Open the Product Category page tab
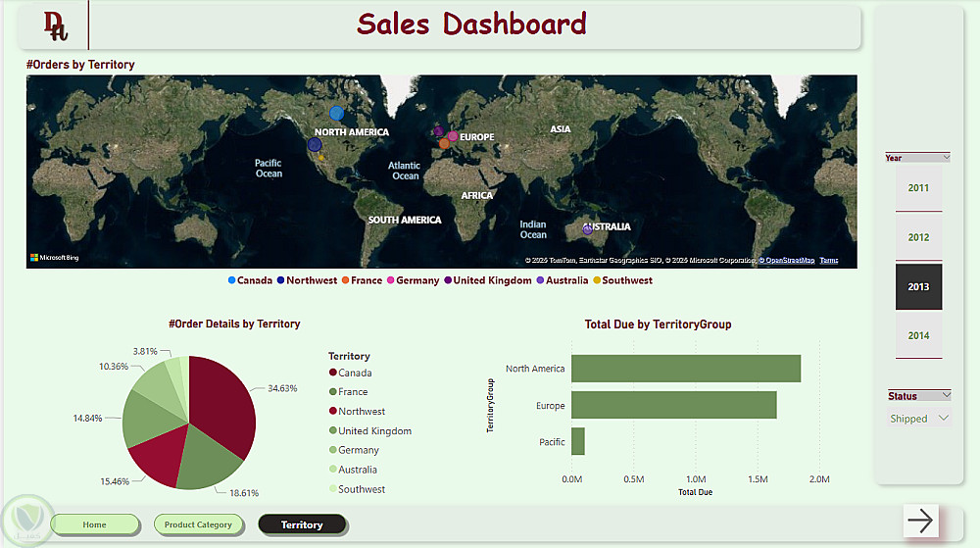 [x=198, y=524]
